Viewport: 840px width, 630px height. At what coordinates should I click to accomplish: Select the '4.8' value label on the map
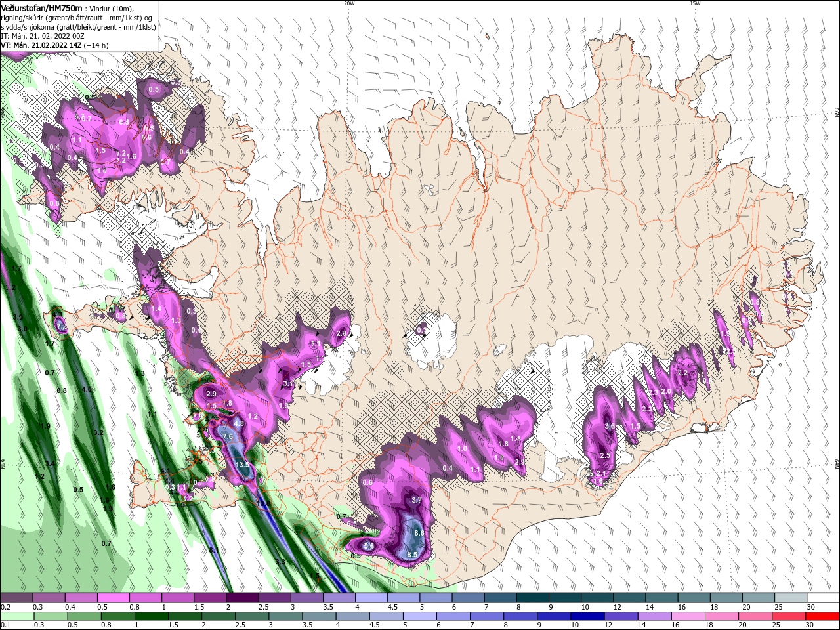point(239,424)
